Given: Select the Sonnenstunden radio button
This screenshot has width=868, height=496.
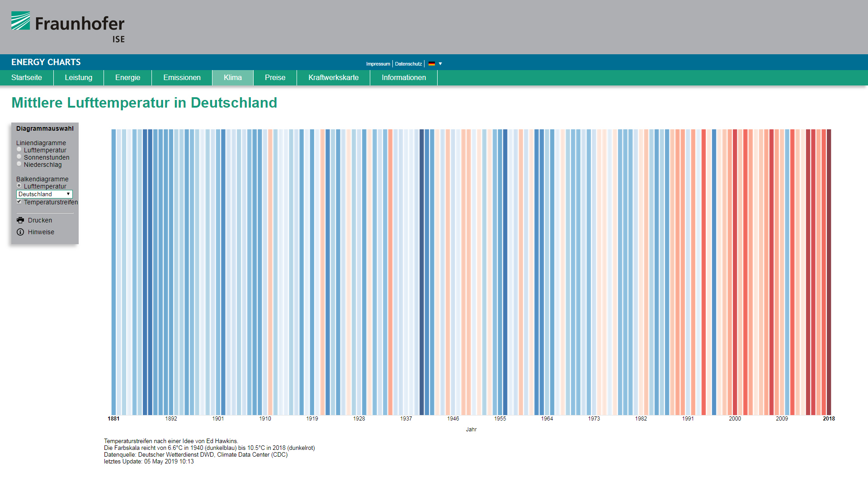Looking at the screenshot, I should tap(19, 156).
